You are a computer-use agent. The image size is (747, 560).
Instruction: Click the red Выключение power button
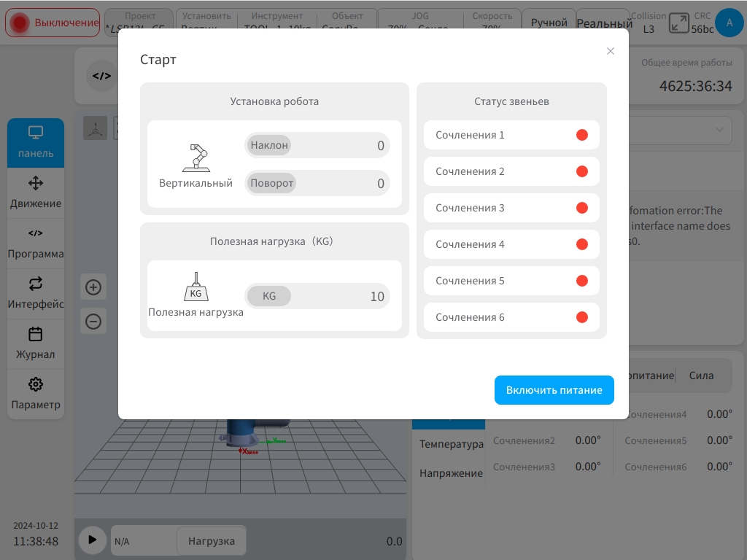(53, 23)
